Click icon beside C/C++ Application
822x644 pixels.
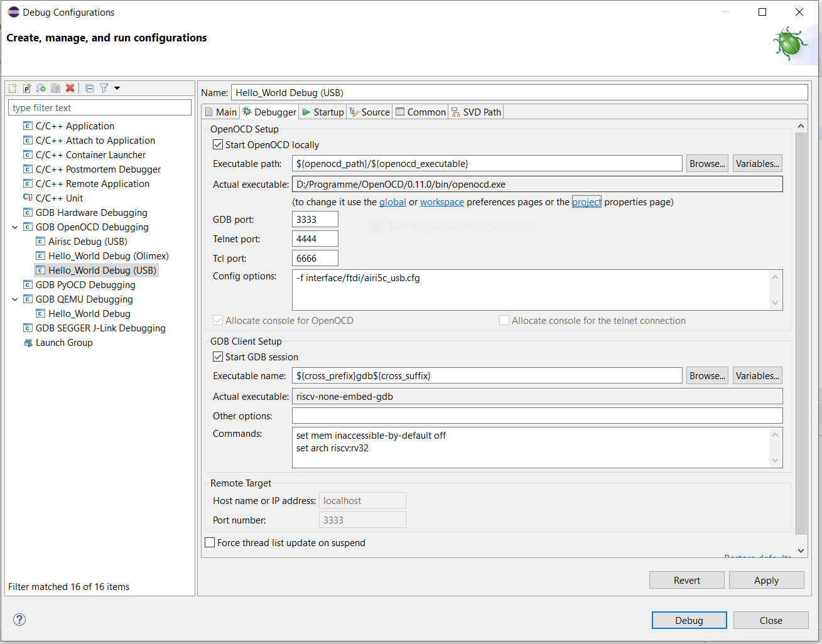[28, 126]
